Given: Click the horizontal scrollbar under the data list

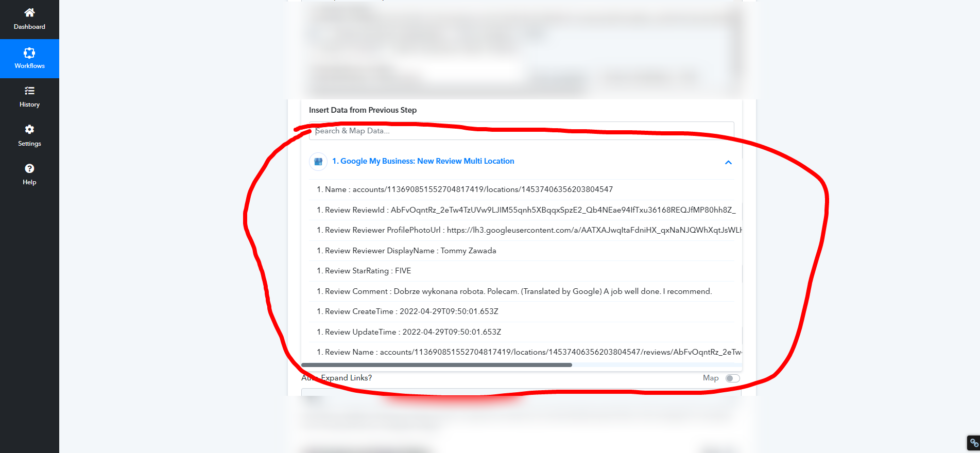Looking at the screenshot, I should pyautogui.click(x=436, y=365).
